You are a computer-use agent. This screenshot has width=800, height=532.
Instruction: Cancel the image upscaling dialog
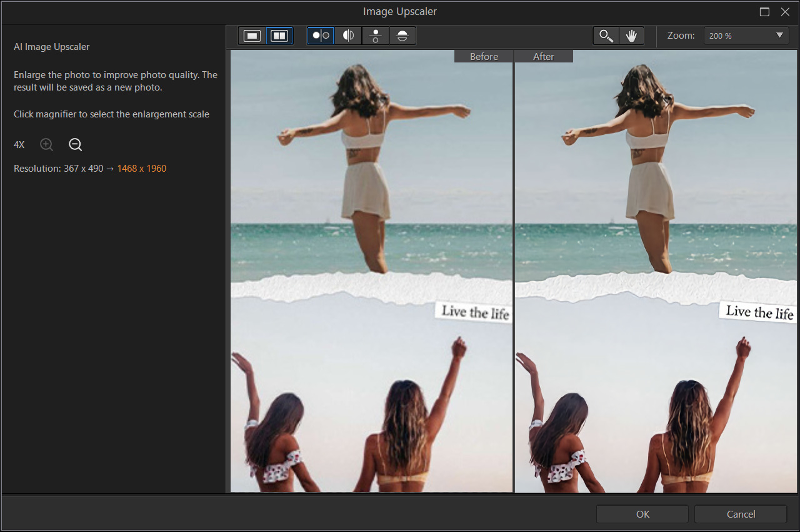(740, 514)
